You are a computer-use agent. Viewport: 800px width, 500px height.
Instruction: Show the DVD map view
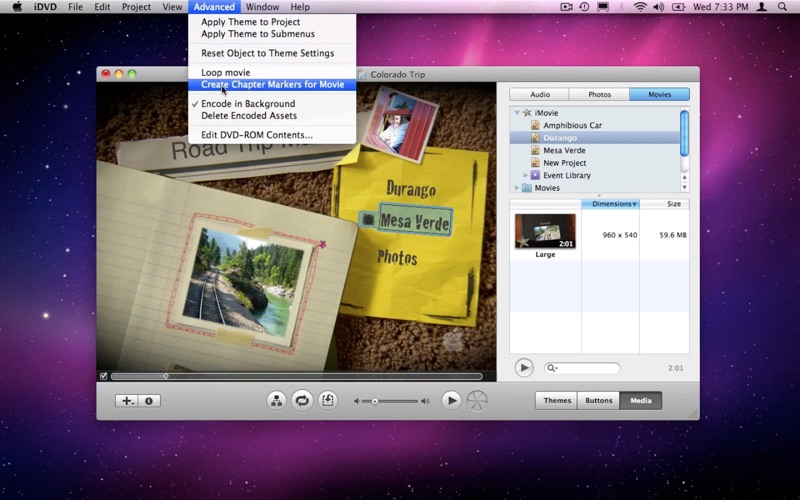click(277, 401)
